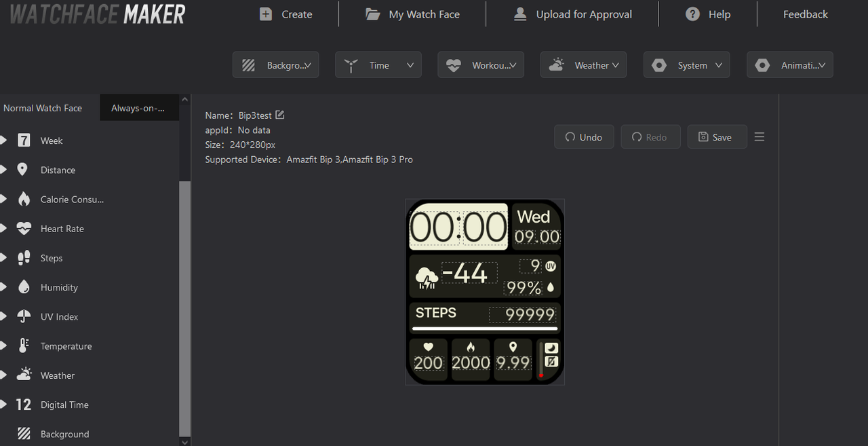Open the Feedback menu item

[x=806, y=14]
